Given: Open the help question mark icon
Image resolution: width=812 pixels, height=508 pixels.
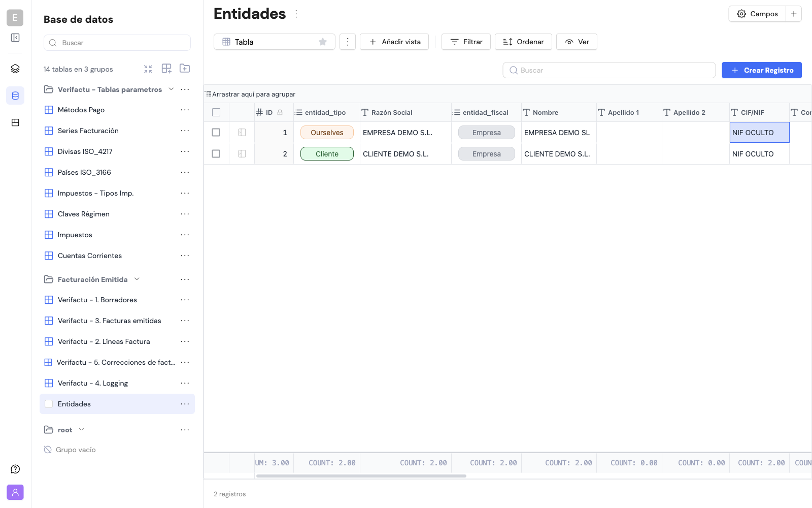Looking at the screenshot, I should point(15,469).
